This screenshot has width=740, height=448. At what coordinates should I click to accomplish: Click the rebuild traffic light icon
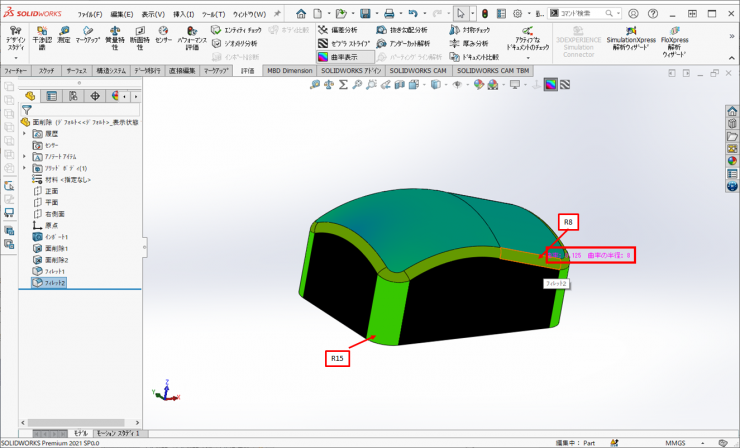coord(486,13)
